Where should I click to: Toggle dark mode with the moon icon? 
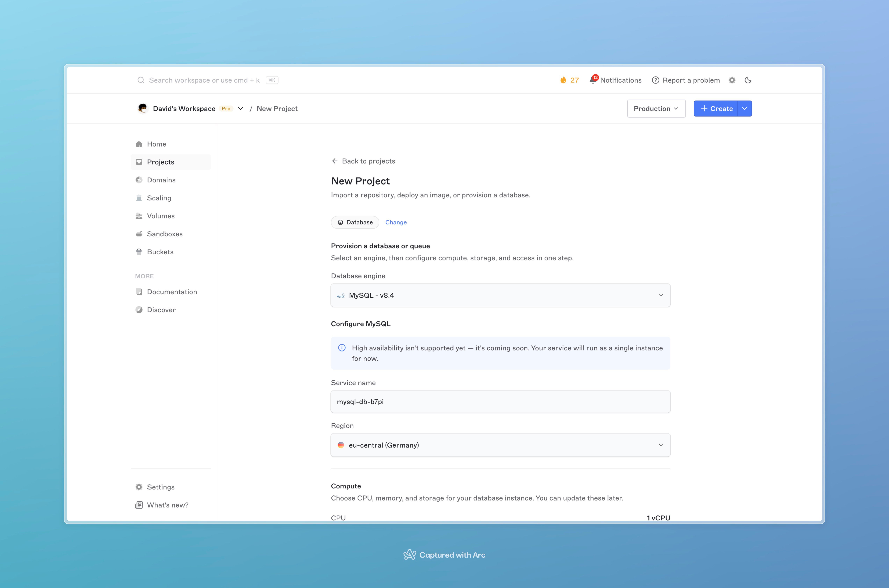coord(748,80)
